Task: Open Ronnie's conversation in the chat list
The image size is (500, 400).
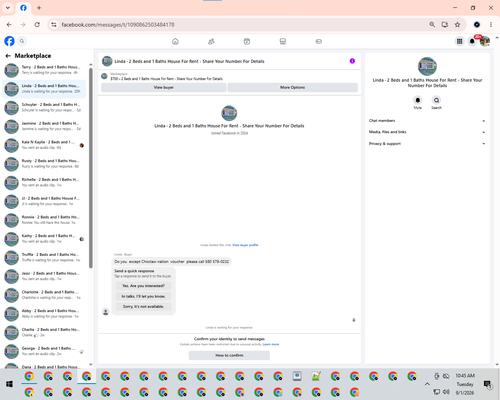Action: pyautogui.click(x=44, y=220)
